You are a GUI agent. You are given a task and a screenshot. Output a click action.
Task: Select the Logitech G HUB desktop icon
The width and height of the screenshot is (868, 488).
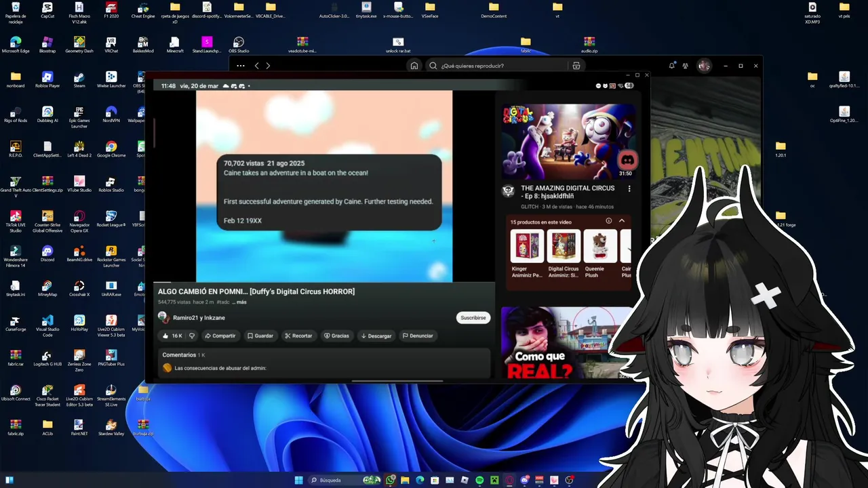47,358
